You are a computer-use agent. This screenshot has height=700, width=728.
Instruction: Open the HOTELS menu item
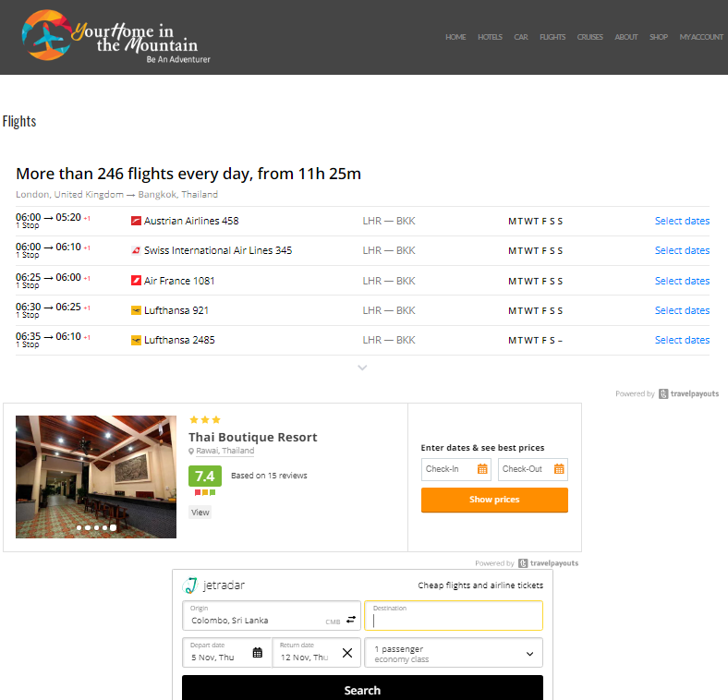tap(490, 37)
